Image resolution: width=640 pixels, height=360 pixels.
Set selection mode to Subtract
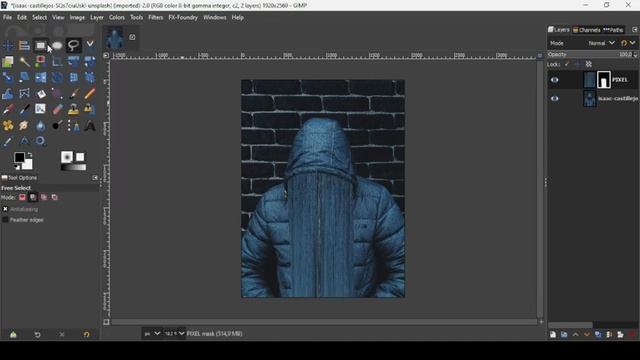44,197
